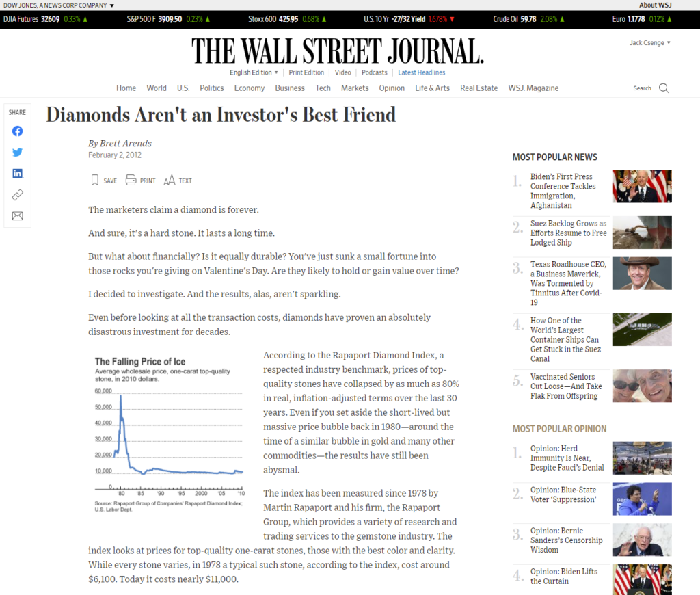Image resolution: width=700 pixels, height=595 pixels.
Task: Read the Largest Container Ships Suez article
Action: click(565, 339)
